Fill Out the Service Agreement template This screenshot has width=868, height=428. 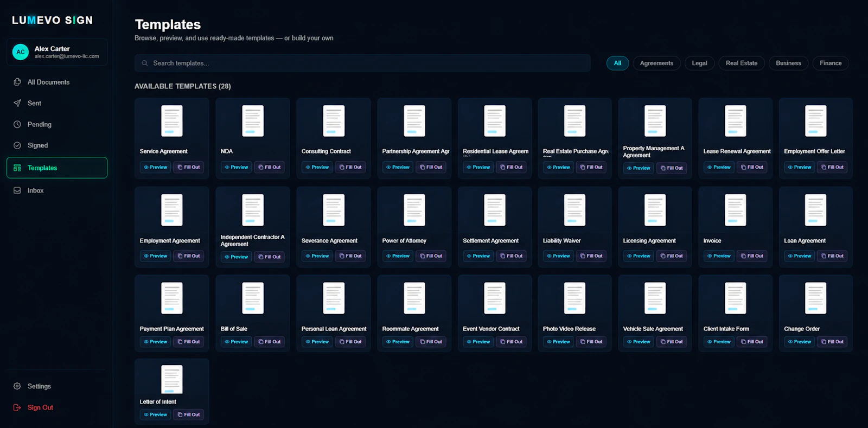pos(189,167)
